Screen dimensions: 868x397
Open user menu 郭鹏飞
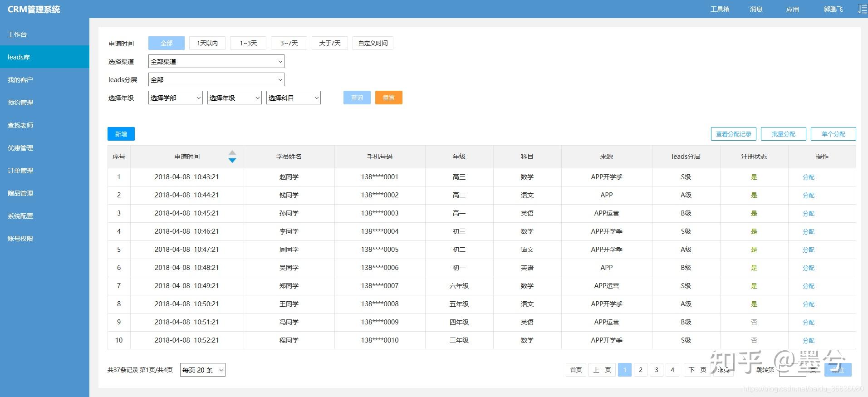[833, 9]
